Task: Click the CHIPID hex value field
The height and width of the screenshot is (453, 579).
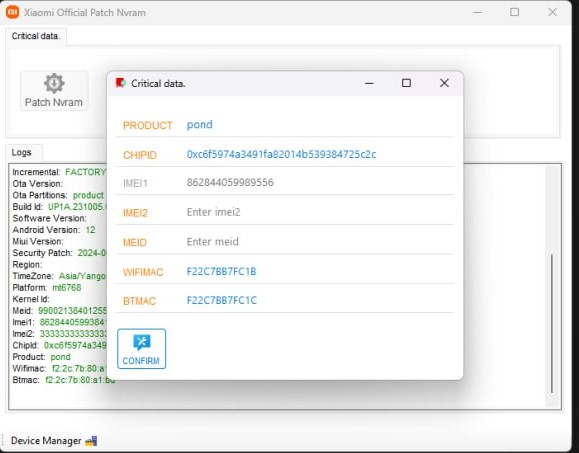Action: pos(281,154)
